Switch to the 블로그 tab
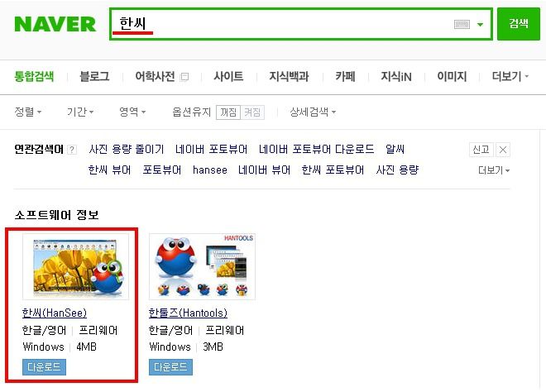546x392 pixels. (x=94, y=76)
